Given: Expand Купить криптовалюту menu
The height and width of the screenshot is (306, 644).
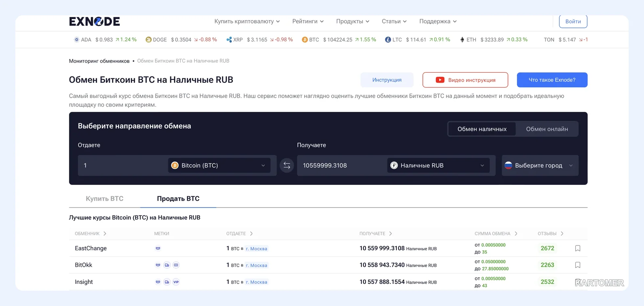Looking at the screenshot, I should point(247,21).
